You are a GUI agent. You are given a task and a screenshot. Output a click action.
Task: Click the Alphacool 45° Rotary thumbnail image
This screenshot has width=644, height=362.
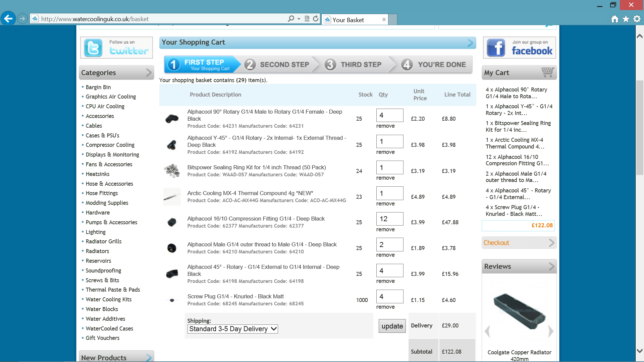click(172, 274)
